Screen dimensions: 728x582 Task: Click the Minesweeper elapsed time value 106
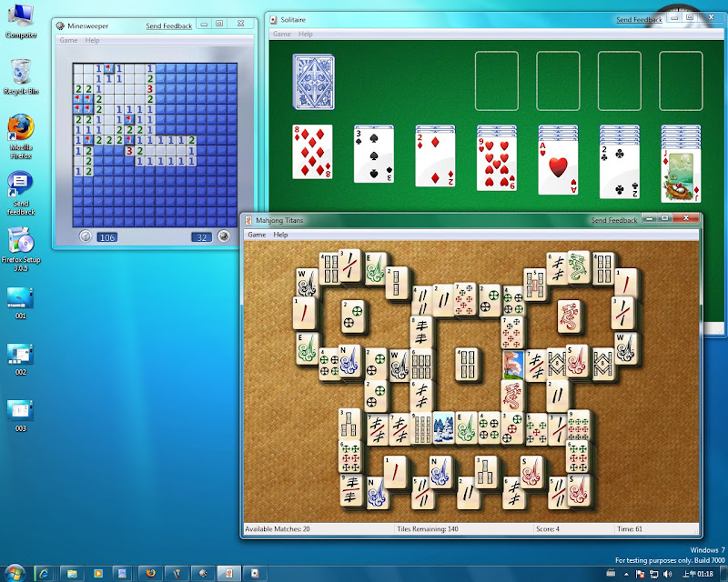click(x=106, y=237)
